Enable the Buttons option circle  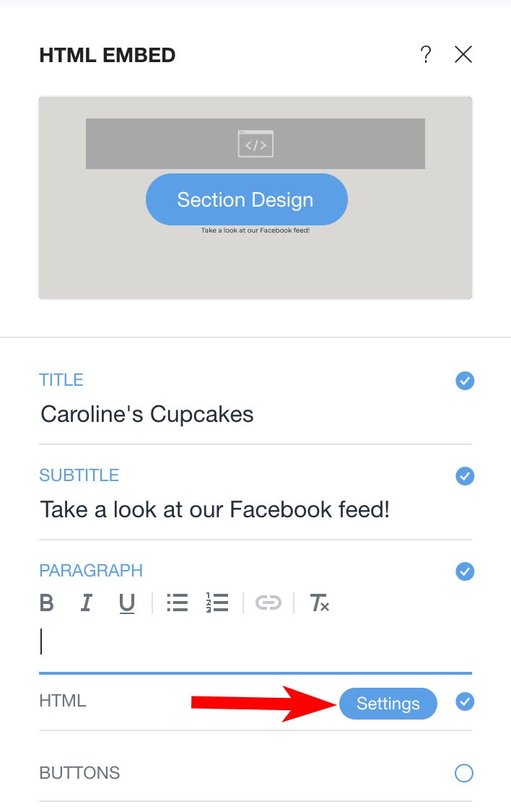click(464, 773)
